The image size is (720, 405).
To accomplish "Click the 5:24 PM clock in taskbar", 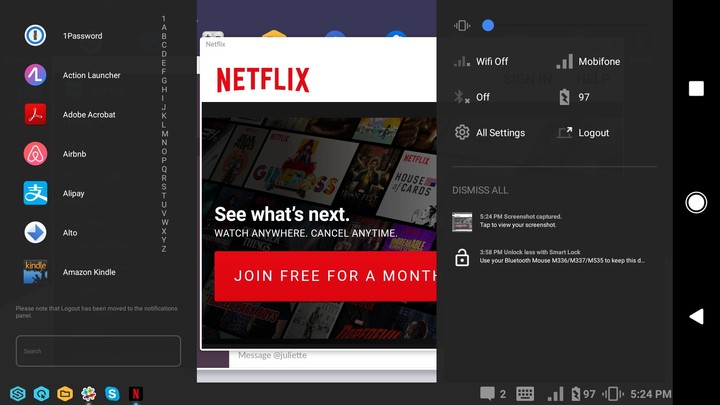I will 651,394.
